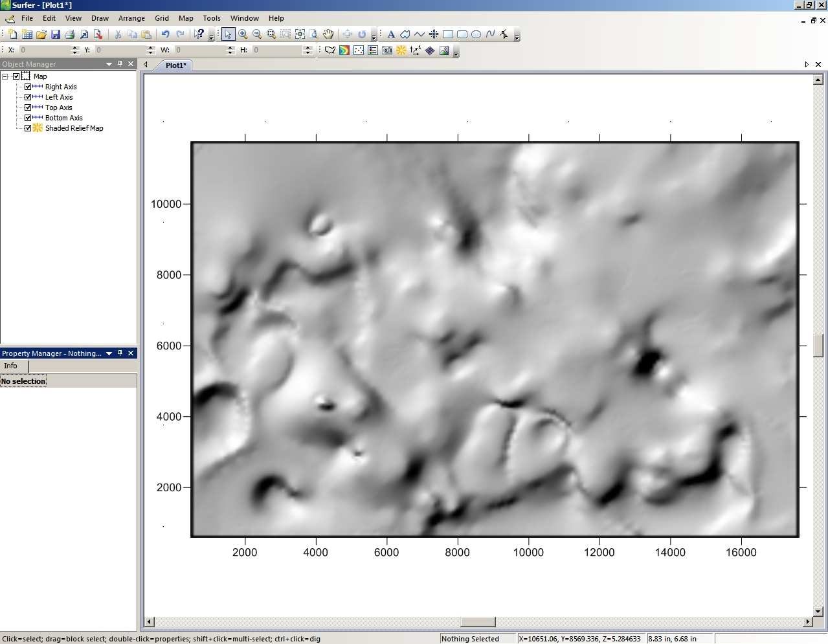The width and height of the screenshot is (828, 644).
Task: Create a new plot document
Action: click(x=13, y=34)
